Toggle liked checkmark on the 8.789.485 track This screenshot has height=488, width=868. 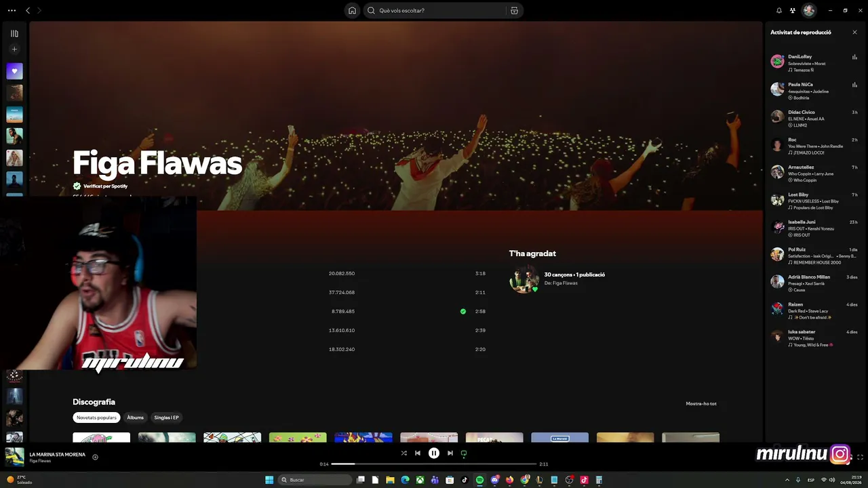(463, 312)
